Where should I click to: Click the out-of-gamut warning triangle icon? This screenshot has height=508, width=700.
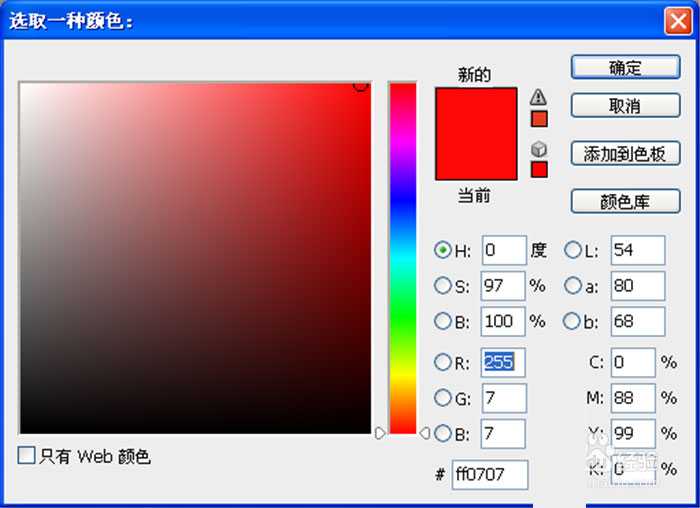tap(538, 96)
